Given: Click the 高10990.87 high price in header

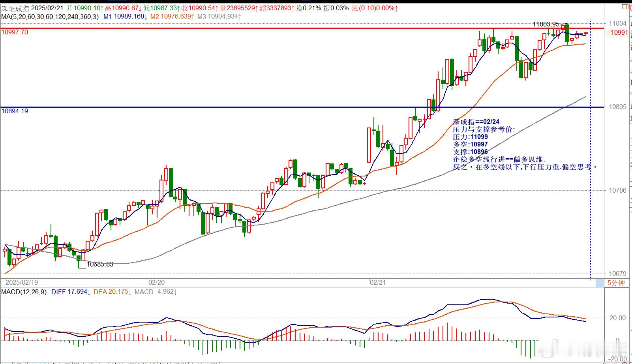Looking at the screenshot, I should click(x=124, y=8).
